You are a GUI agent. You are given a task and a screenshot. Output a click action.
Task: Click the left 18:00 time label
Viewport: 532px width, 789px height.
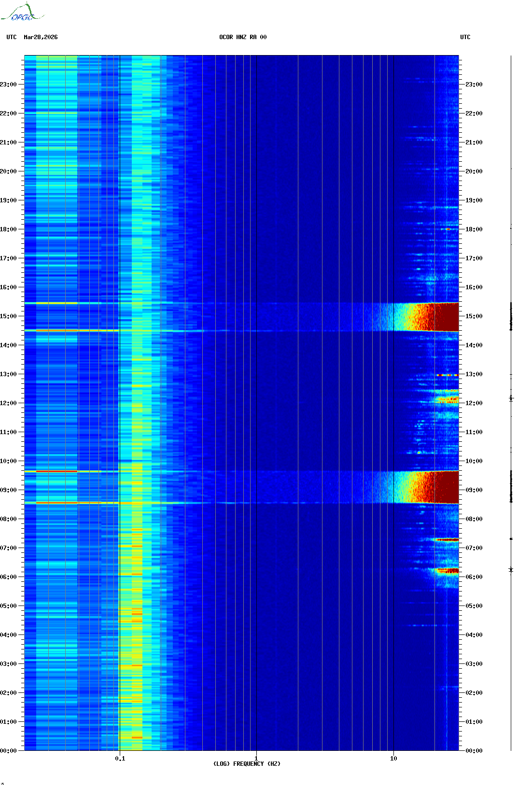click(8, 229)
